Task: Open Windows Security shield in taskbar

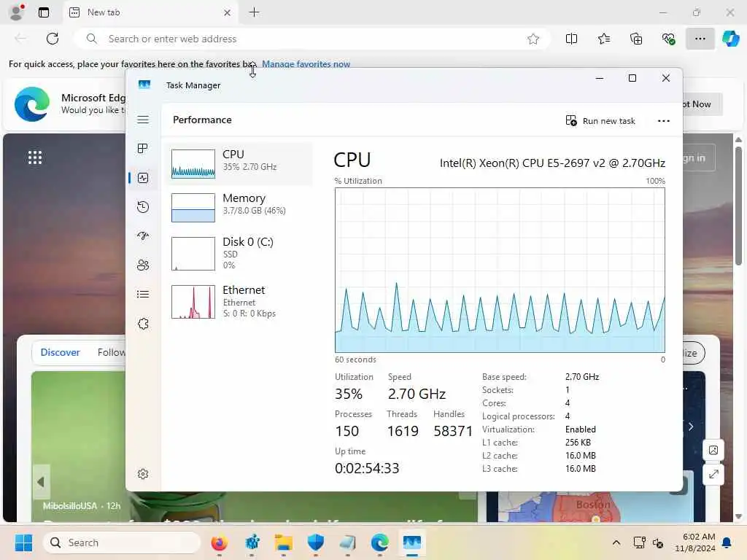Action: point(315,542)
